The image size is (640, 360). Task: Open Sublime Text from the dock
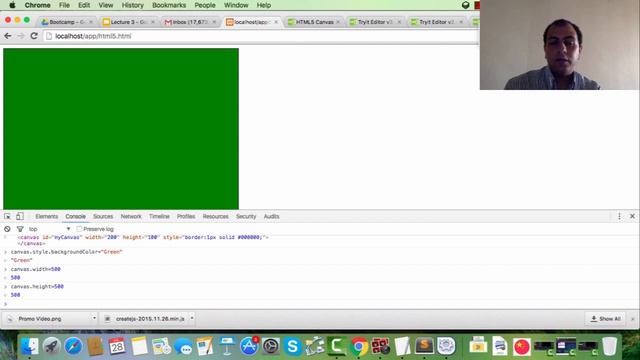[424, 347]
